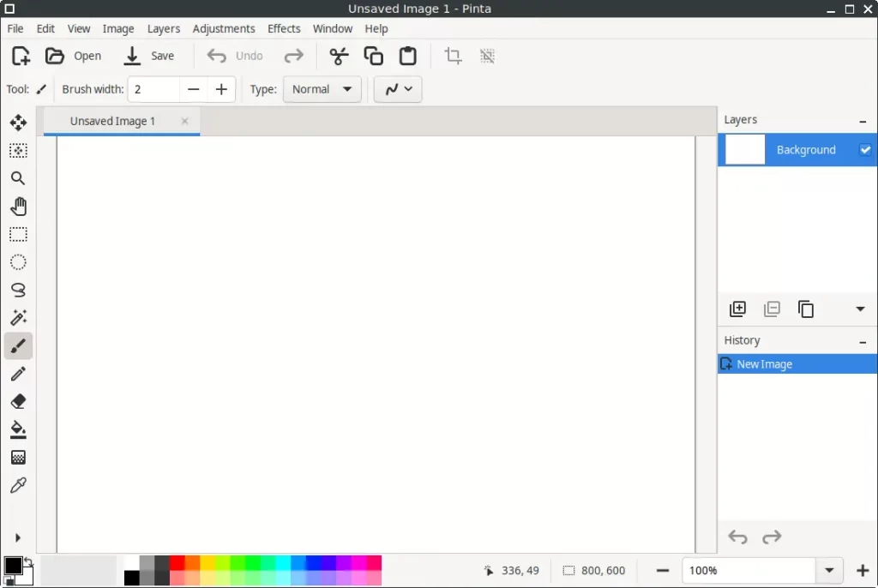This screenshot has height=588, width=878.
Task: Open the zoom percentage dropdown arrow
Action: coord(829,571)
